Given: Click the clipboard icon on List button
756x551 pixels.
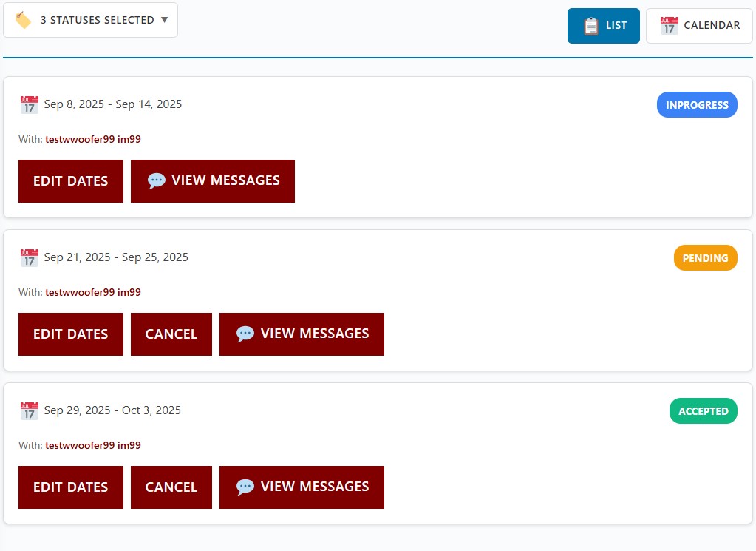Looking at the screenshot, I should 590,26.
